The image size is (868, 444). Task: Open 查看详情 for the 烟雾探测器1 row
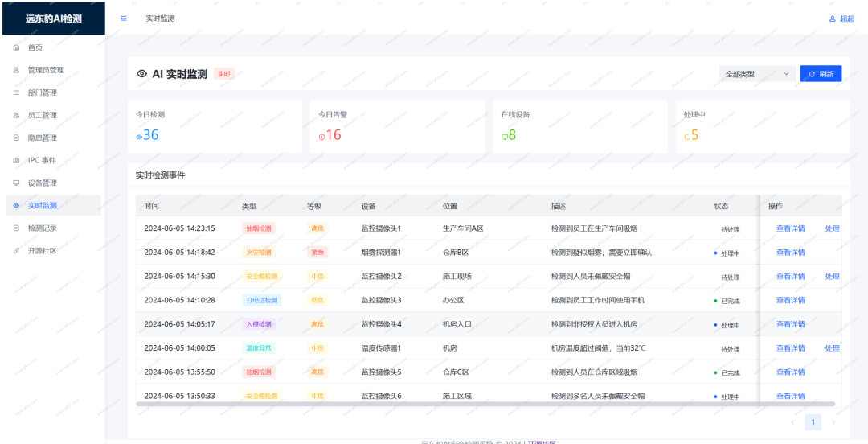point(791,253)
